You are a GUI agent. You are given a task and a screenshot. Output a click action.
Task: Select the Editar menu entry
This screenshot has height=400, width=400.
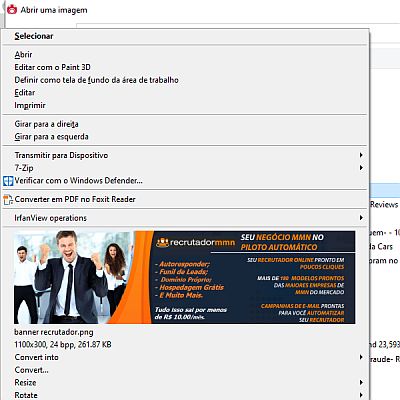point(25,93)
